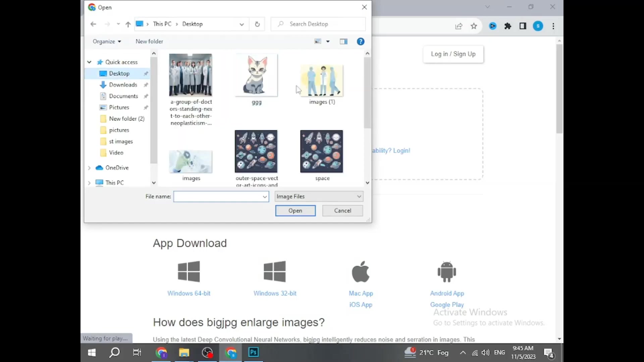Click Log in / Sign Up button

pos(453,54)
